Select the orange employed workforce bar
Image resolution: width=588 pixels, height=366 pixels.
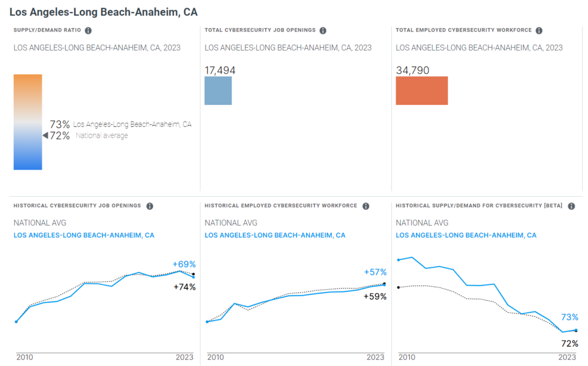[421, 91]
